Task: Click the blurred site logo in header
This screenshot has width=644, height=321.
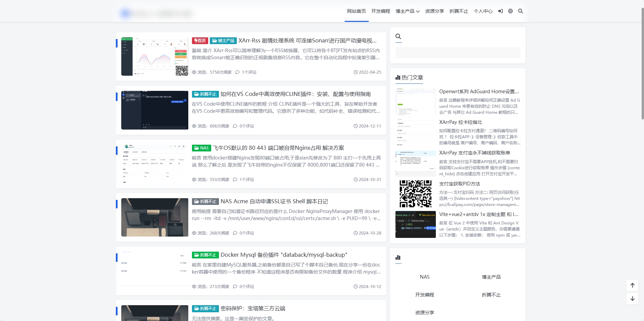Action: (x=156, y=13)
